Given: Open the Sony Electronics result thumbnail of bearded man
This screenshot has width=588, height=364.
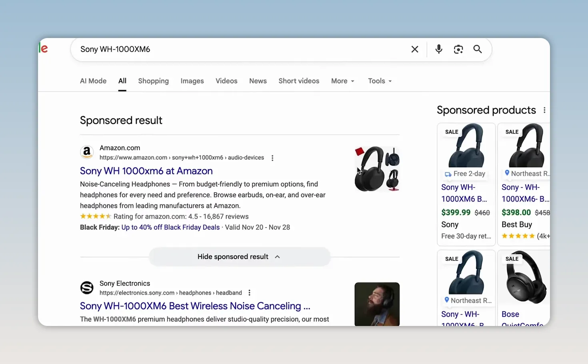Looking at the screenshot, I should pos(377,304).
